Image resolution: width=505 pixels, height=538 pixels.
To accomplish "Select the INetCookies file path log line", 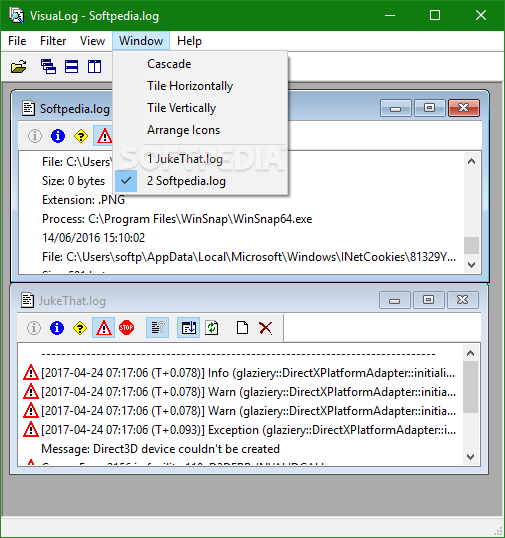I will 249,257.
